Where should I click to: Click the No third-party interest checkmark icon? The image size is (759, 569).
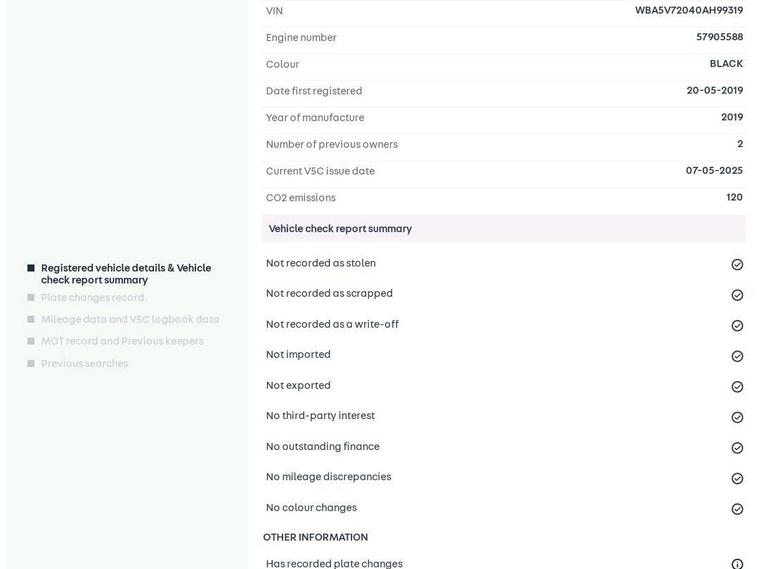pyautogui.click(x=737, y=417)
